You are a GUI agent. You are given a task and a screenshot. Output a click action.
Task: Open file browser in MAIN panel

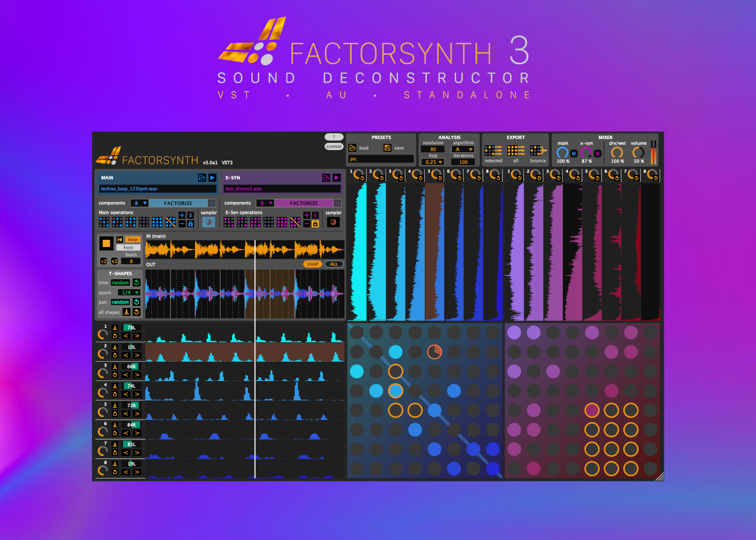point(202,178)
